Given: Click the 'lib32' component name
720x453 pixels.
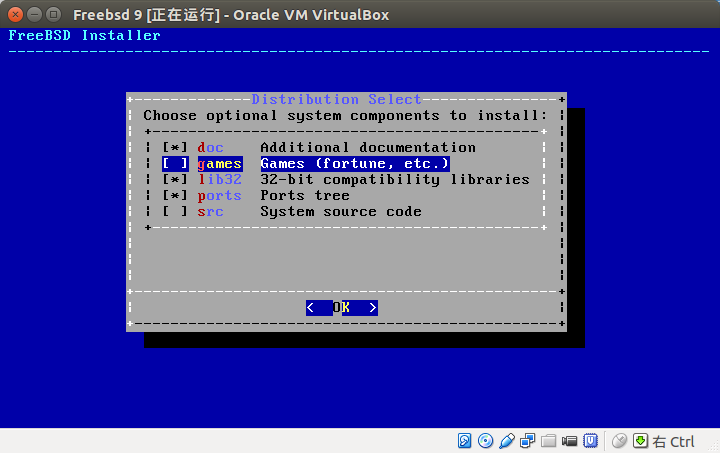Looking at the screenshot, I should [219, 179].
